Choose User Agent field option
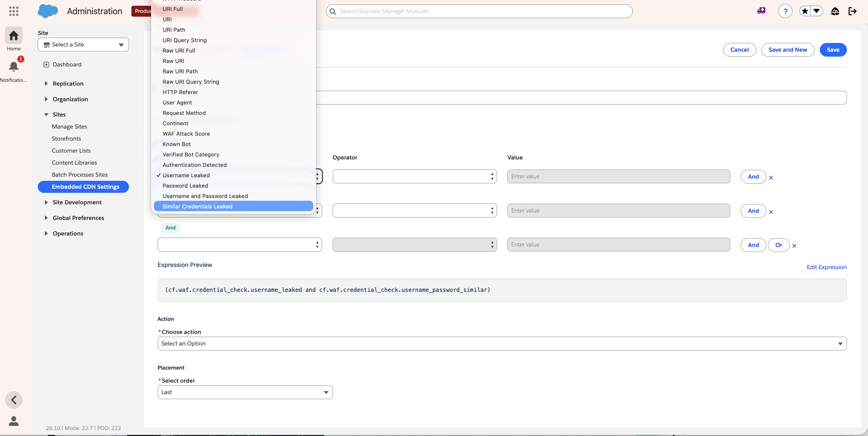 click(x=233, y=102)
